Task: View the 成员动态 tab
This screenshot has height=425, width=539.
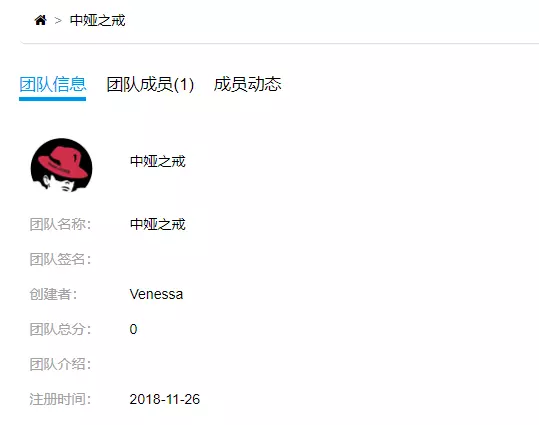Action: (248, 84)
